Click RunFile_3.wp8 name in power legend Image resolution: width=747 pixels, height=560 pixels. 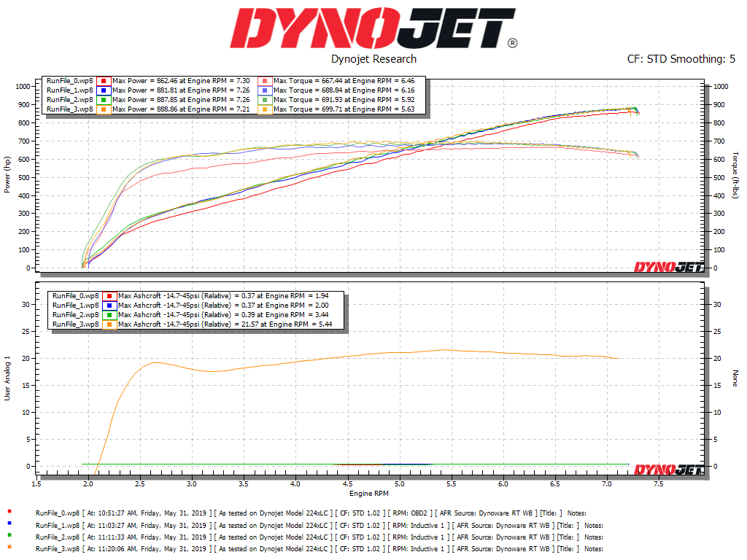tap(70, 109)
